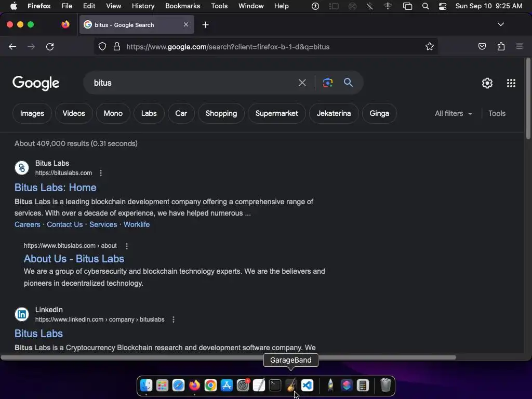Open Terminal from the Dock

(x=275, y=385)
